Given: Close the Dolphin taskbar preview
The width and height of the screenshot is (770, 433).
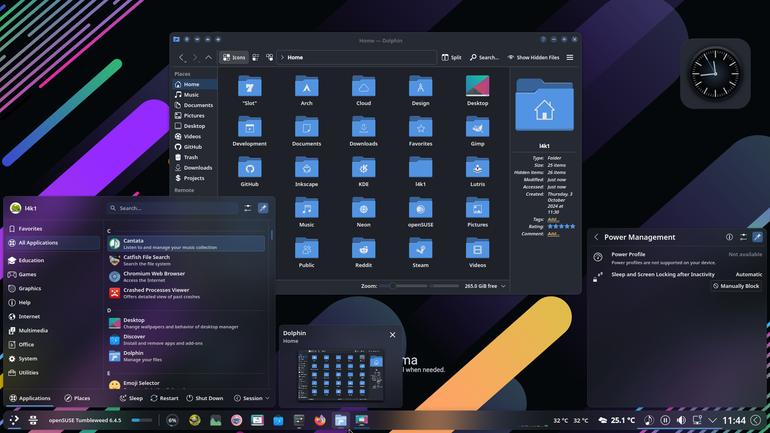Looking at the screenshot, I should (392, 335).
